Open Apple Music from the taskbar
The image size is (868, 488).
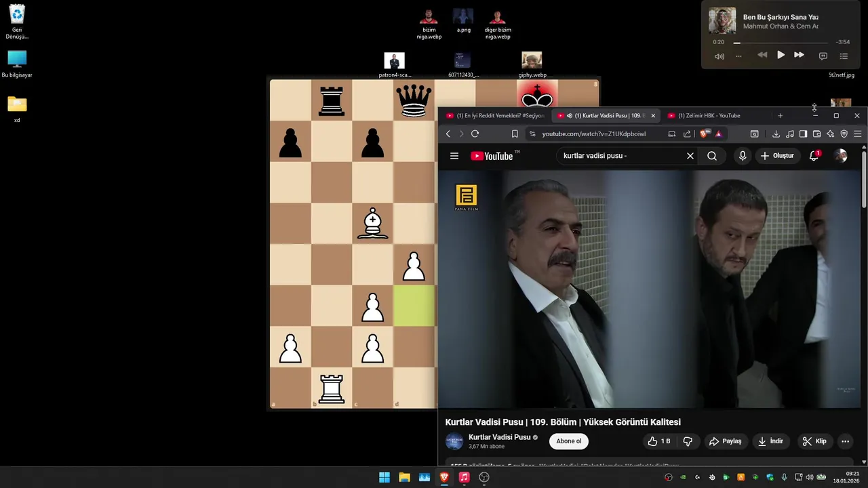[464, 477]
